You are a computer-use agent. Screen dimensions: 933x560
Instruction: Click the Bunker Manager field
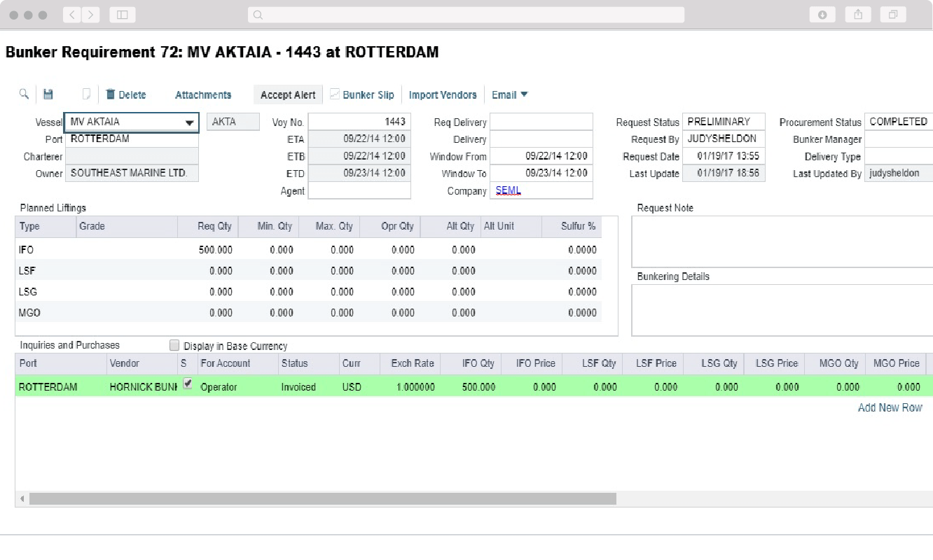(899, 139)
